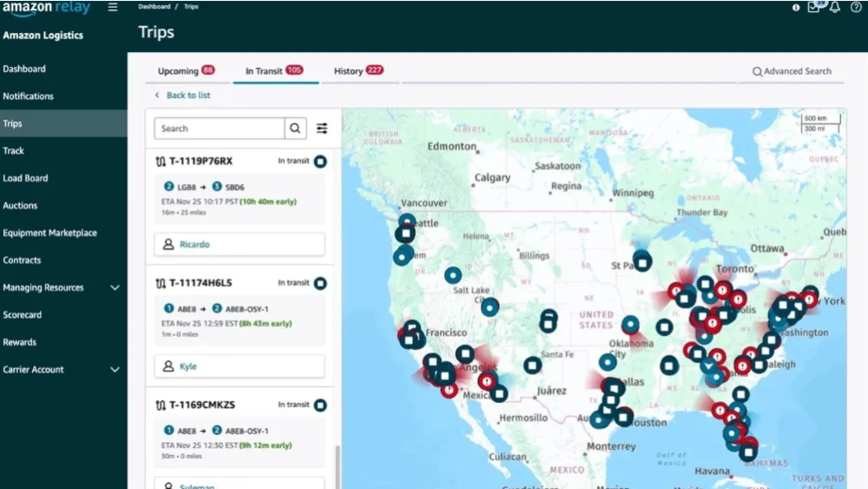Click the route icon beside T-1169CMKZS
The image size is (868, 489).
point(161,406)
